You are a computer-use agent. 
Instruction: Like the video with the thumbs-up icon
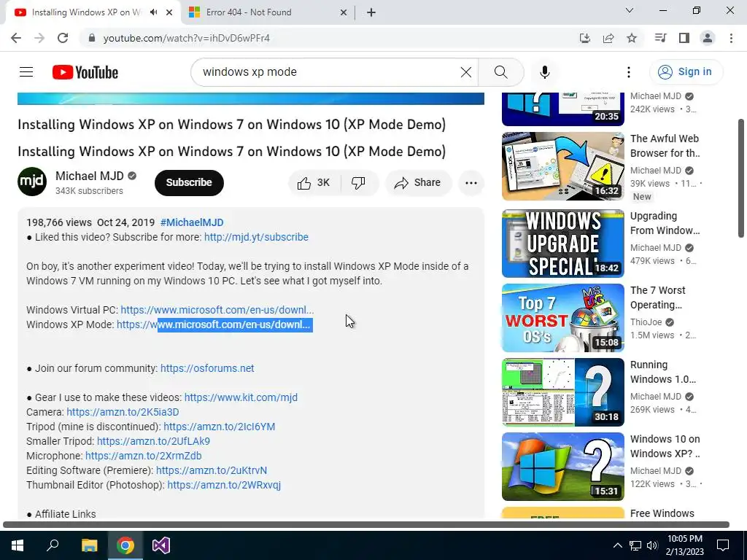[x=314, y=183]
